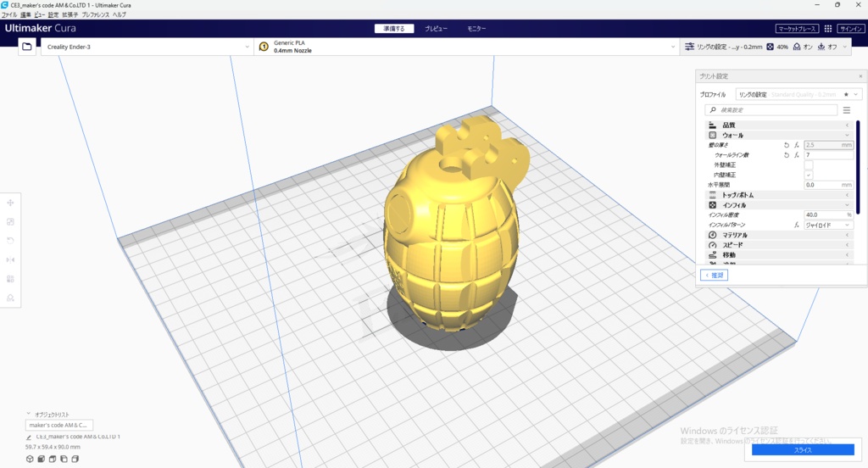Viewport: 868px width, 468px height.
Task: Click the インフィル密度 40.0 field
Action: coord(828,214)
